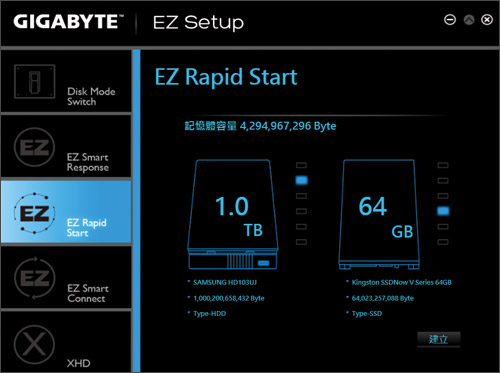This screenshot has width=500, height=373.
Task: Select the third indicator box beside HDD
Action: pyautogui.click(x=301, y=196)
